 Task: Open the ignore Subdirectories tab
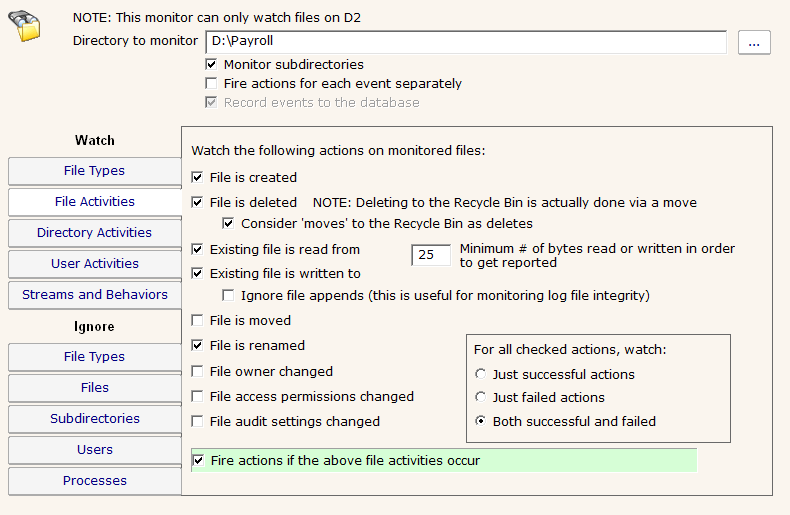click(94, 419)
